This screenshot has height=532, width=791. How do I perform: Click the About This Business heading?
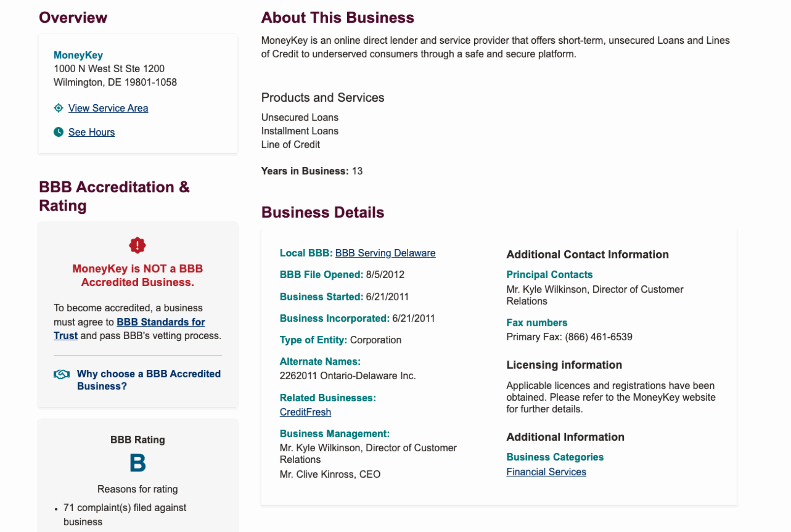coord(337,18)
